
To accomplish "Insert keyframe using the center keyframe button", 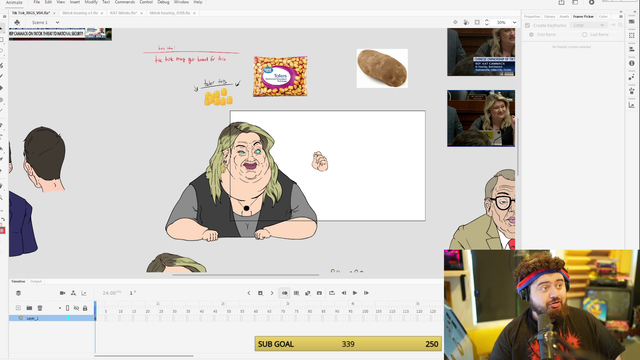I will point(260,293).
